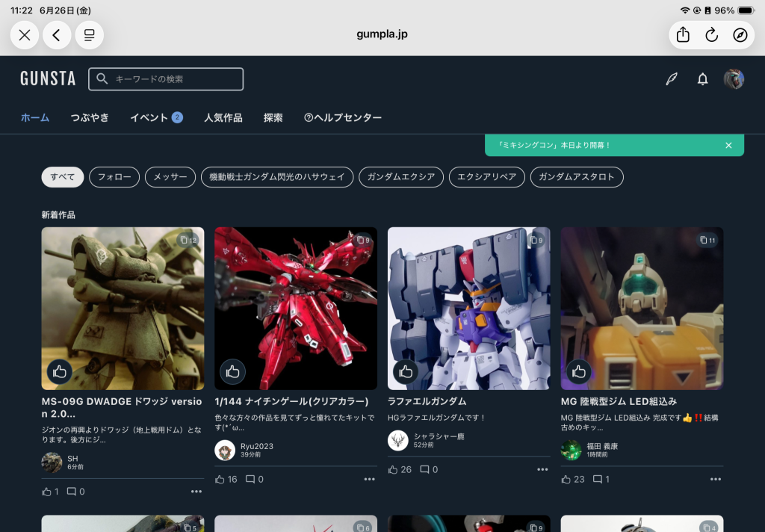Open the more options under SH's post

click(x=196, y=492)
